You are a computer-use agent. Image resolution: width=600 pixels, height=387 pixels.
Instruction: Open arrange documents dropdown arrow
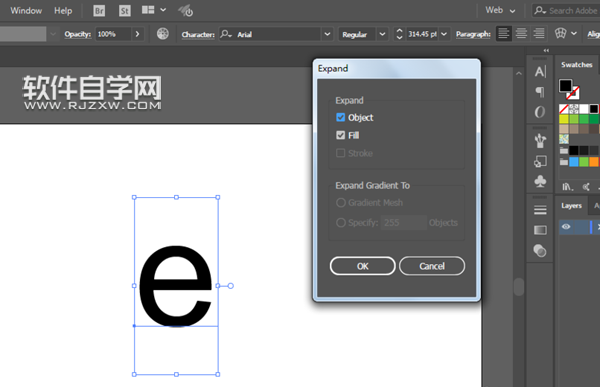163,10
